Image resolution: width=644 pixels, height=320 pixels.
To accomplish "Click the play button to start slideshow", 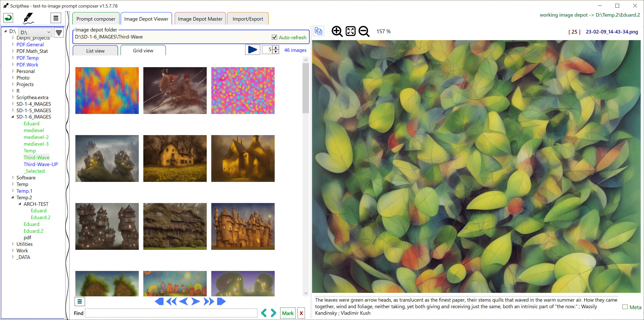I will tap(252, 50).
